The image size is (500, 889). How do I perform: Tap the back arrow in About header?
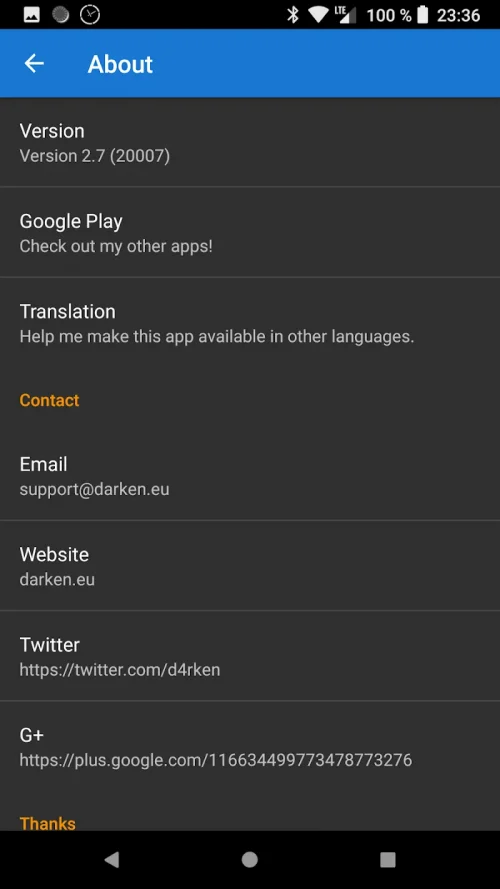[x=34, y=64]
